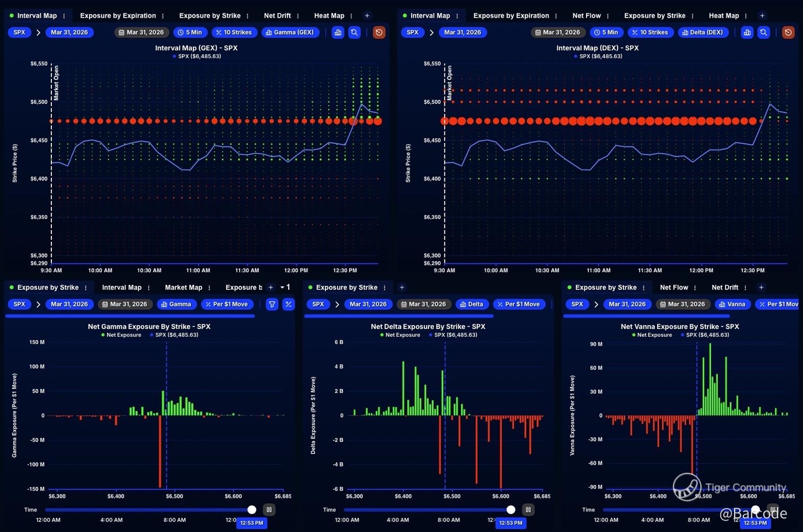Open kebab menu of GEX panel's Interval Map tab

point(64,16)
